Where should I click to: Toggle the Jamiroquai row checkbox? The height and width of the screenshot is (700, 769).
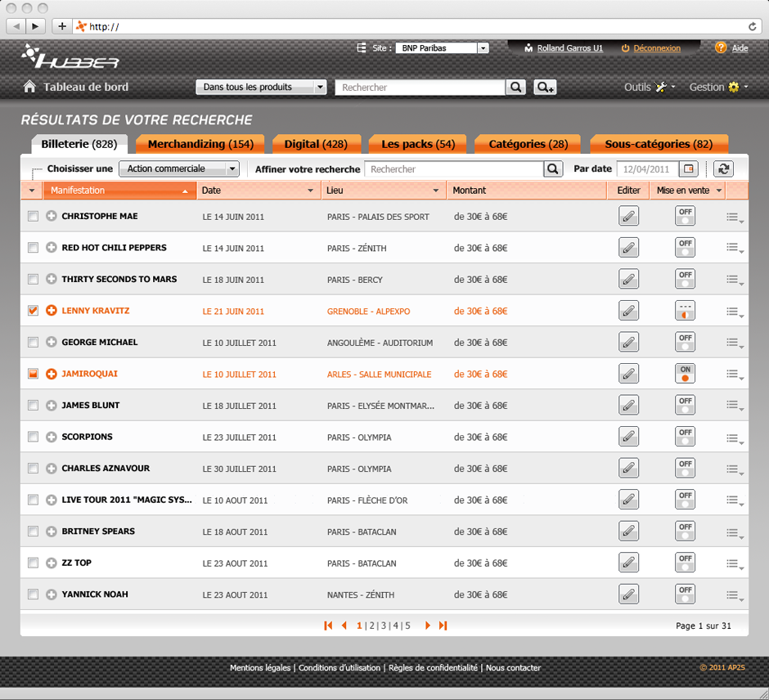pos(33,374)
